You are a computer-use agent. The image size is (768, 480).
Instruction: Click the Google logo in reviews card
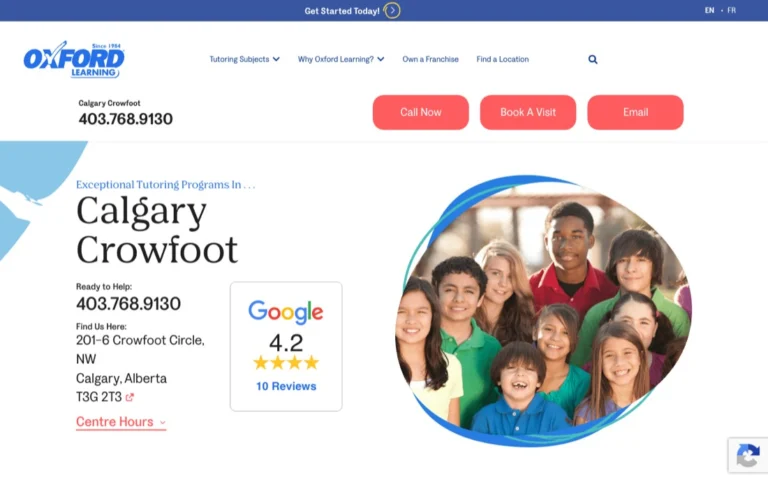(x=286, y=312)
